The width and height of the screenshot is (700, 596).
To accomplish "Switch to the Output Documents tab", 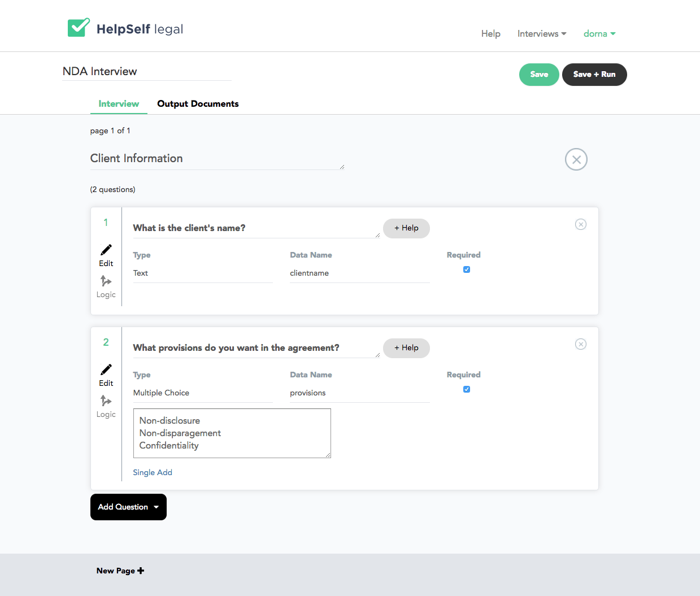I will click(198, 104).
